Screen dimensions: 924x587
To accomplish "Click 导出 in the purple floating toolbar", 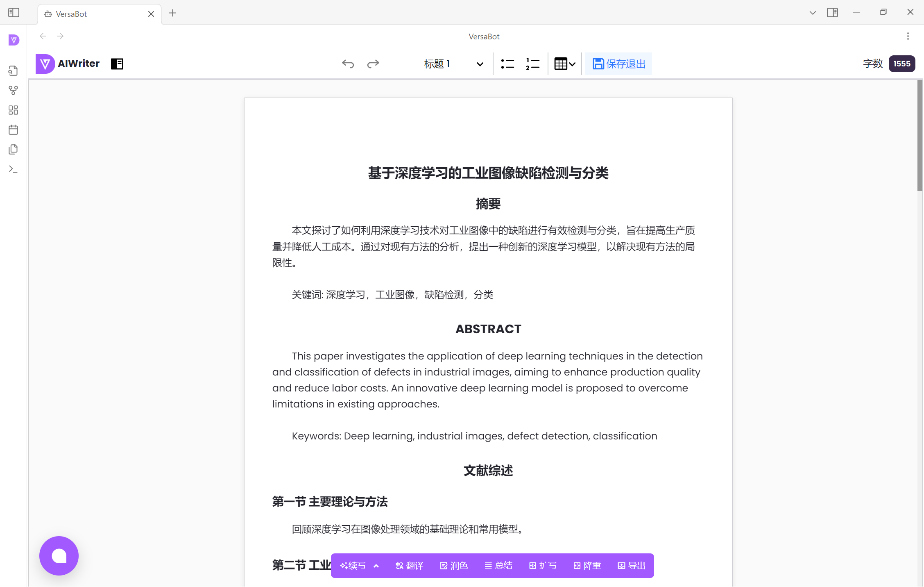I will point(631,566).
